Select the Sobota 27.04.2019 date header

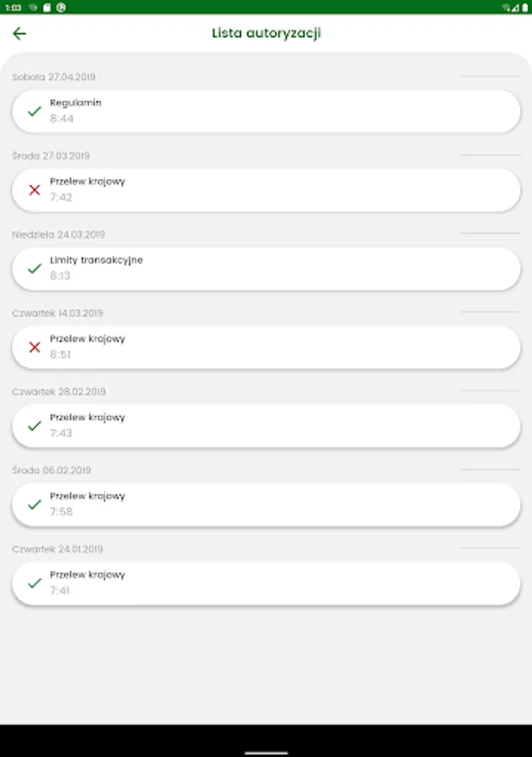click(x=54, y=77)
